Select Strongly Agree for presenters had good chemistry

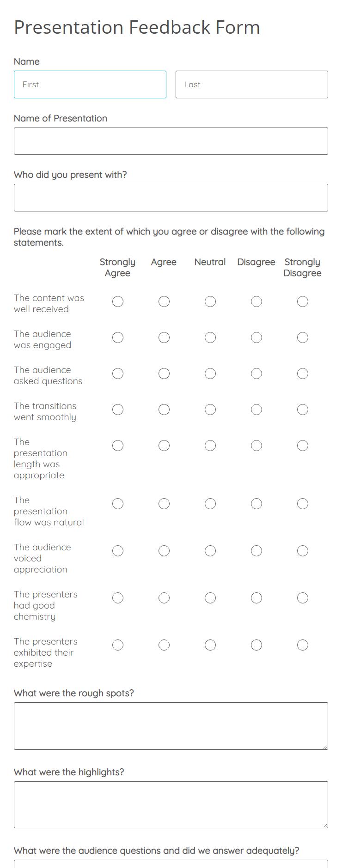118,597
